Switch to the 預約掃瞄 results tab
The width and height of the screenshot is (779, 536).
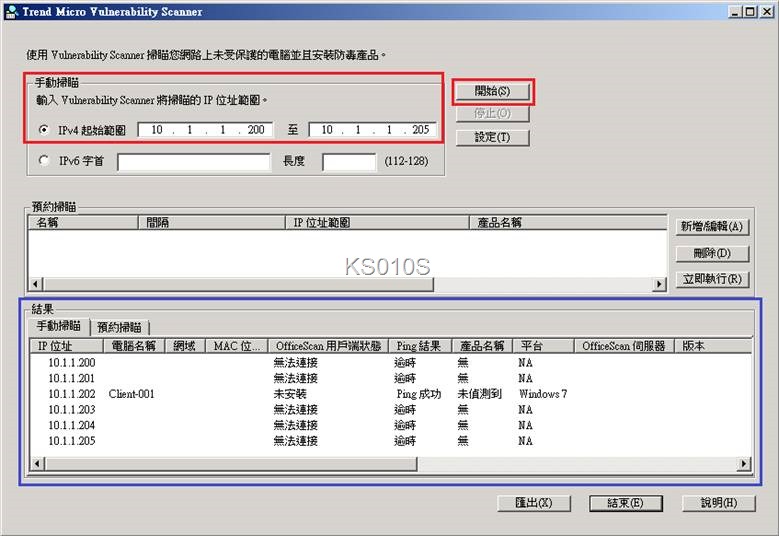(x=119, y=327)
